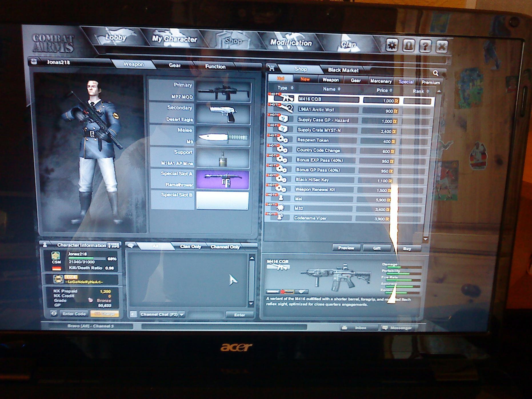Filter chat to Clan Only
Viewport: 532px width, 399px height.
[190, 246]
